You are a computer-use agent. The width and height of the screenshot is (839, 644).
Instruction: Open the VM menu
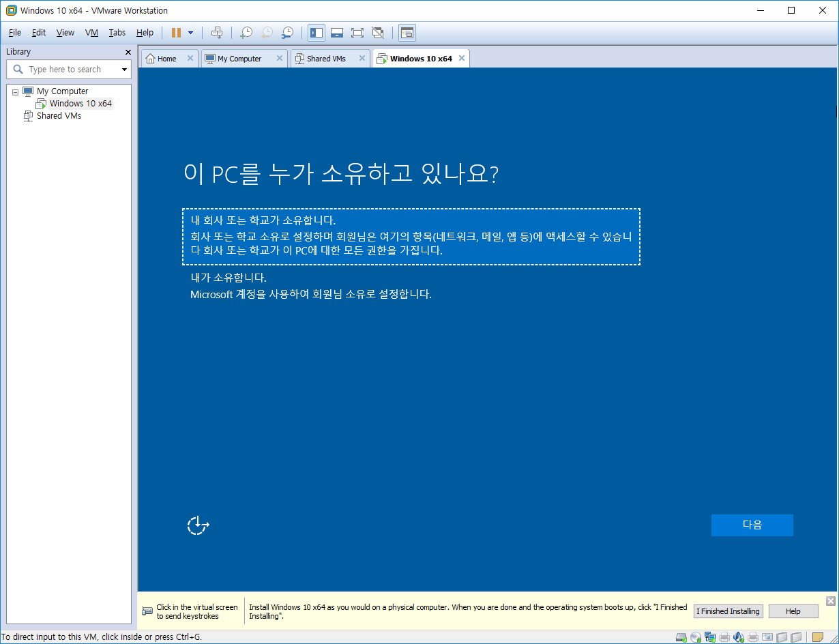click(92, 32)
